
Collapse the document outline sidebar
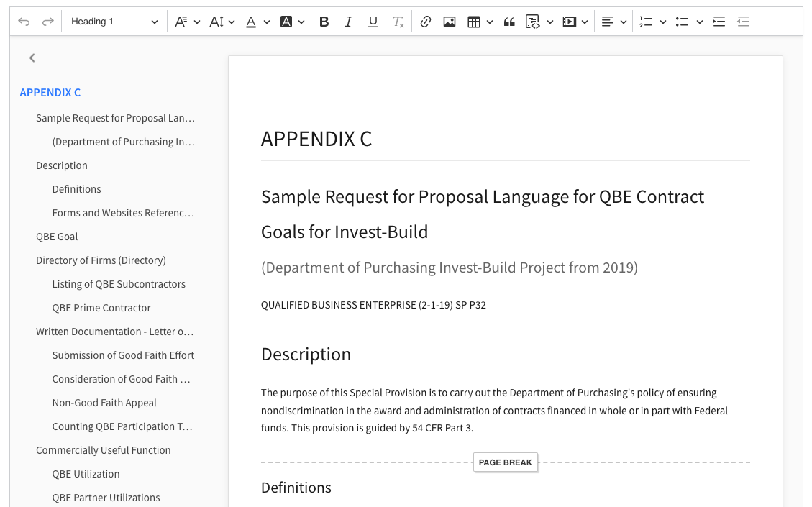click(32, 58)
